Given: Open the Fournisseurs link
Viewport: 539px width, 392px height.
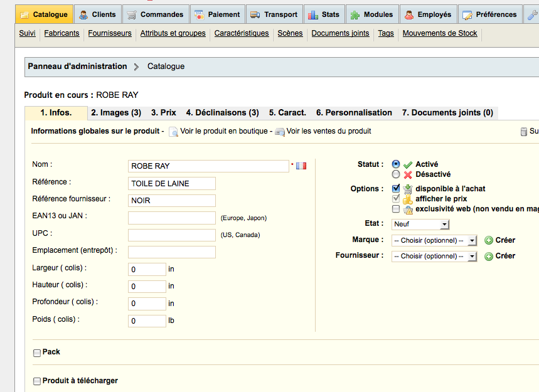Looking at the screenshot, I should (110, 33).
